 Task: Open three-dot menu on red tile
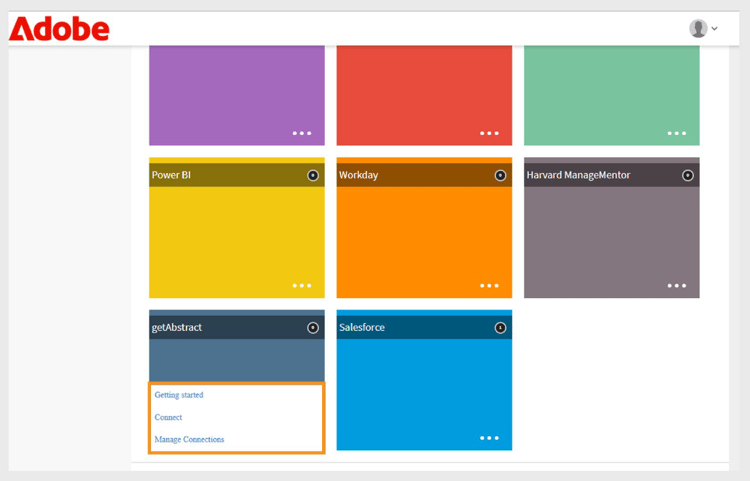point(489,133)
